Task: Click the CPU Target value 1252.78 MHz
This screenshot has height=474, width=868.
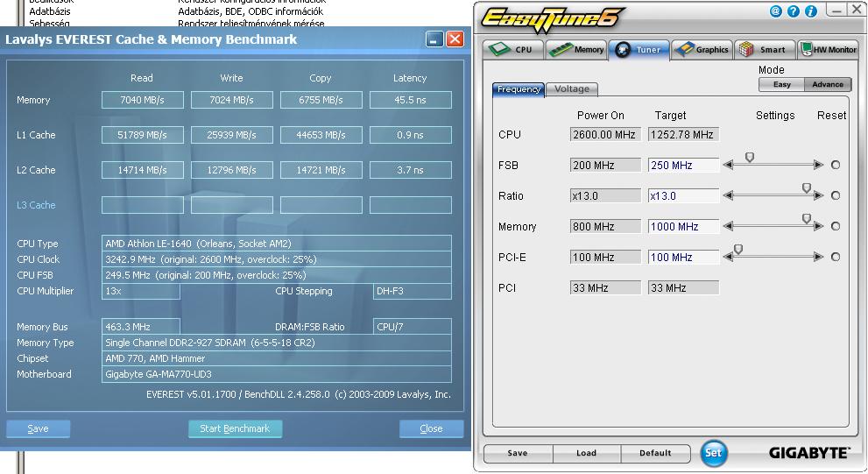Action: tap(684, 135)
